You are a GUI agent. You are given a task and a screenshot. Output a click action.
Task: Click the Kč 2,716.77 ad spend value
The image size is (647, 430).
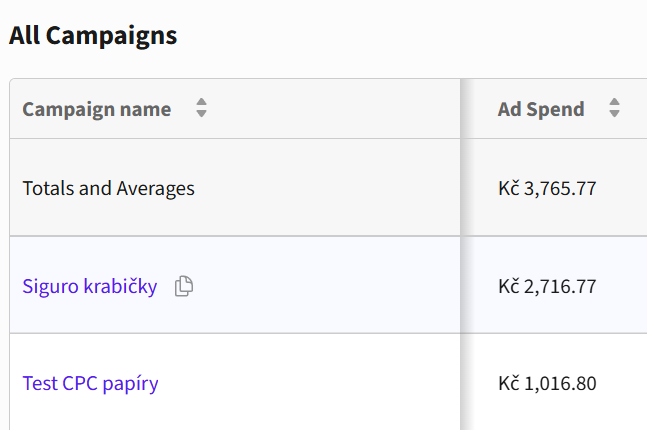[x=547, y=286]
